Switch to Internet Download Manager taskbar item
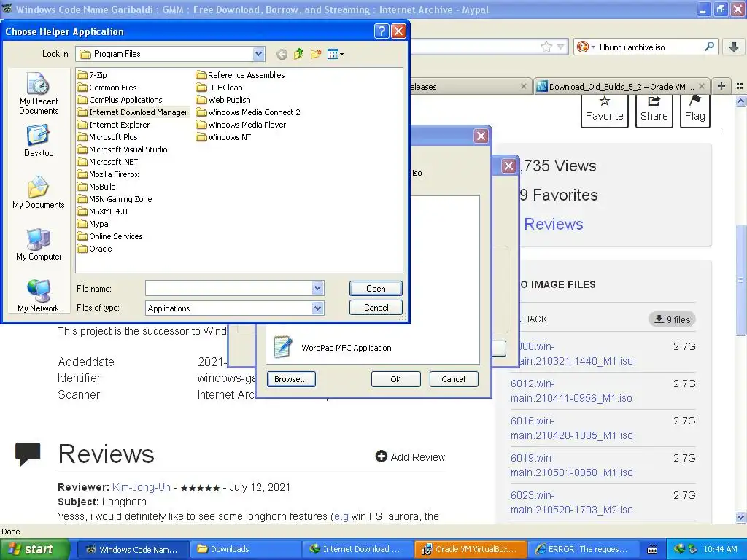The width and height of the screenshot is (747, 560). [357, 549]
